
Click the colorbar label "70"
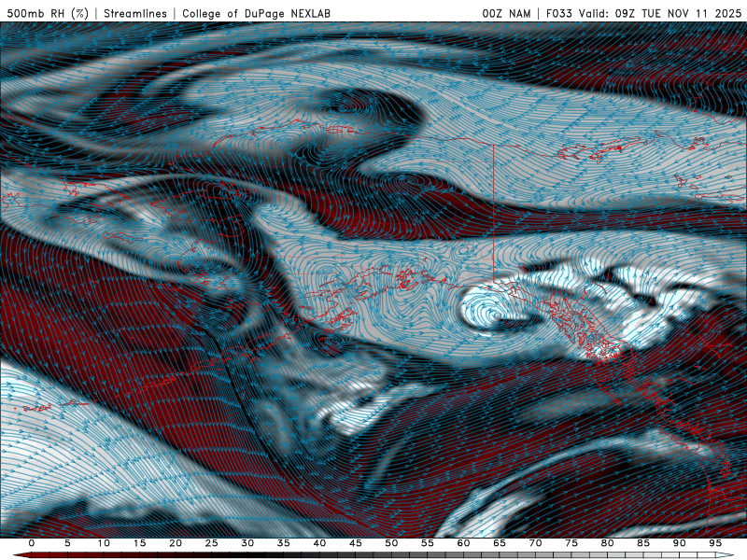tap(535, 543)
